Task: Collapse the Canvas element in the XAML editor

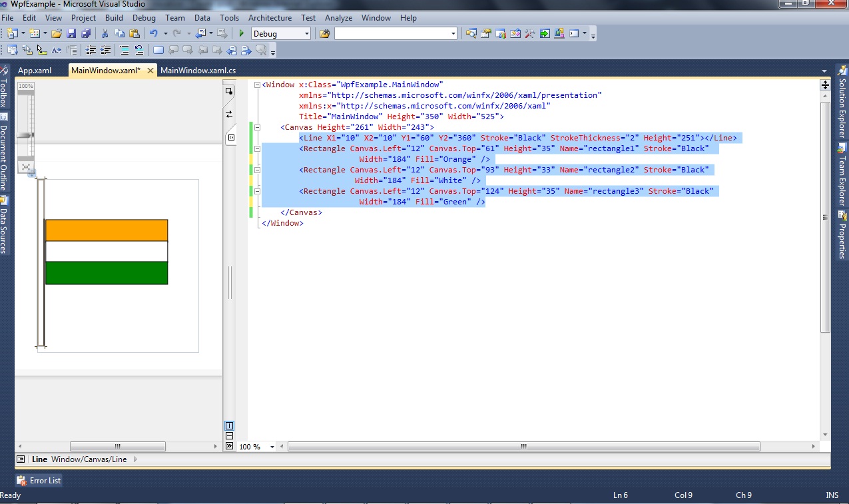Action: [x=257, y=127]
